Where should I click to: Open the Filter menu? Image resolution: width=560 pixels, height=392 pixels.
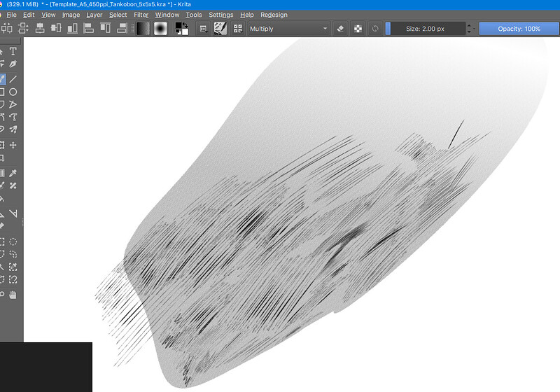(x=141, y=15)
